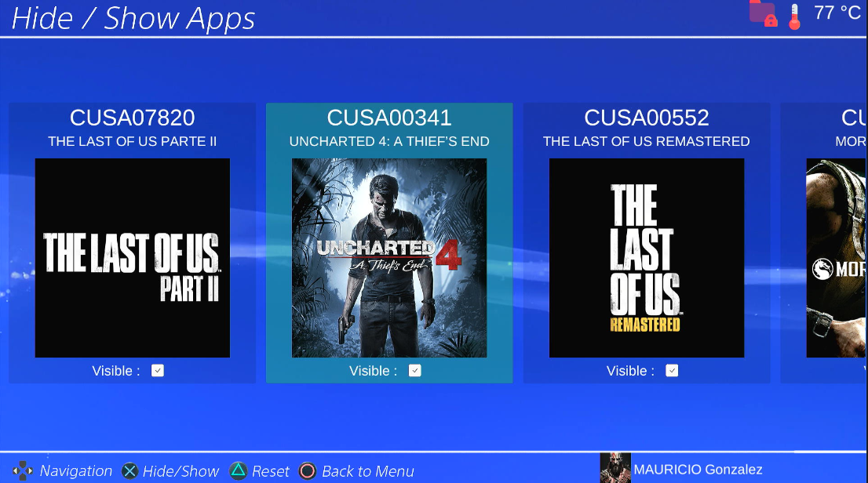Click the MAURICIO Gonzalez user avatar
Viewport: 868px width, 483px height.
(615, 469)
